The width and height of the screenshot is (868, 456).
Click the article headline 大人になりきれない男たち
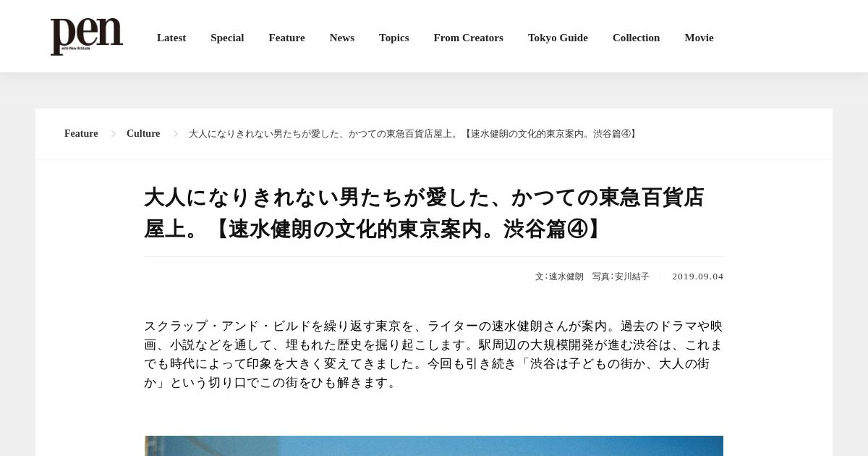(424, 213)
